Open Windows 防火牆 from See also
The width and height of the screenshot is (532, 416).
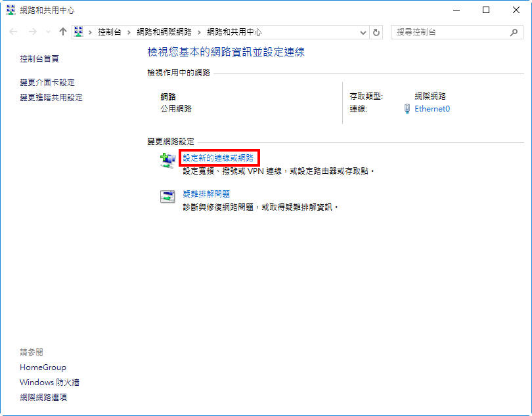tap(49, 382)
